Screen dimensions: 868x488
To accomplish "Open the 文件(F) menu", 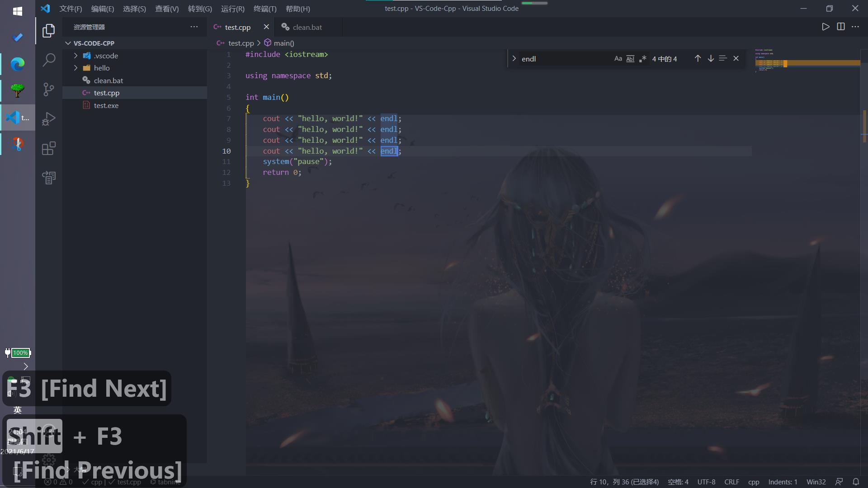I will [71, 9].
